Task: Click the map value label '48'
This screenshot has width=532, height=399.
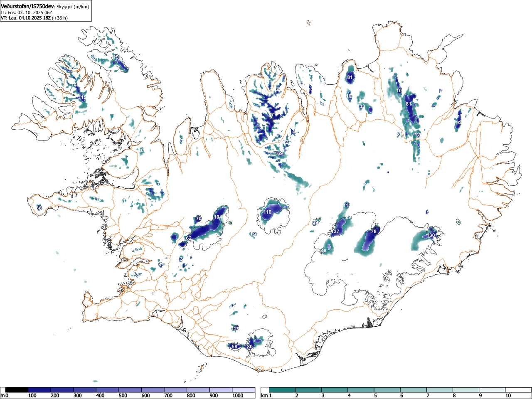Action: (x=324, y=251)
